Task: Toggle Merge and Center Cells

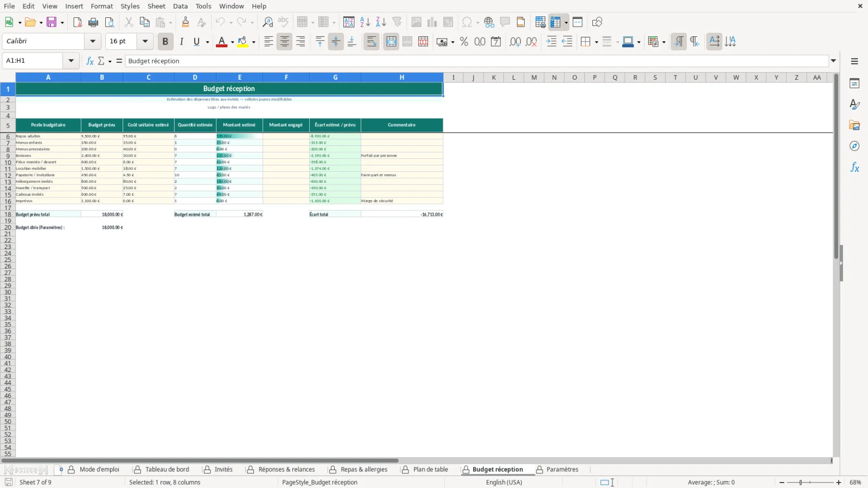Action: (391, 42)
